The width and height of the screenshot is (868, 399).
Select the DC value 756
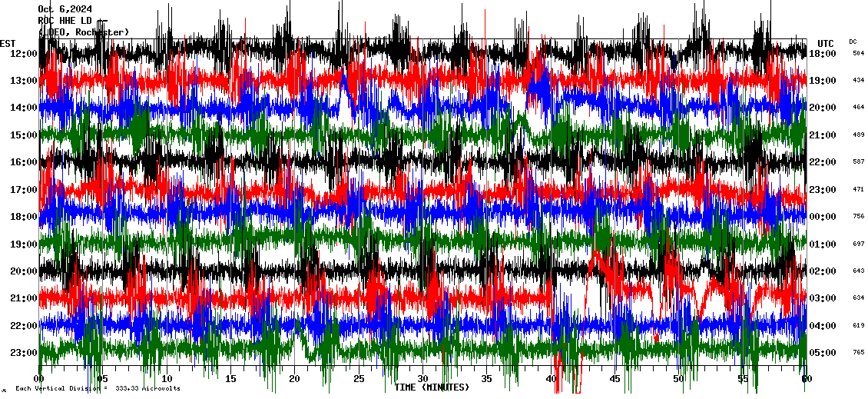coord(858,217)
